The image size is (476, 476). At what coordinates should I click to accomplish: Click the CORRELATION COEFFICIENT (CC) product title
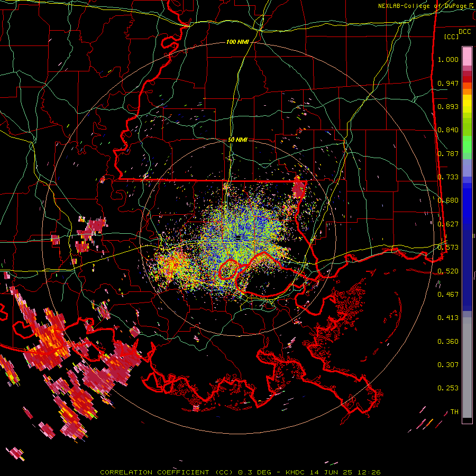(x=167, y=472)
